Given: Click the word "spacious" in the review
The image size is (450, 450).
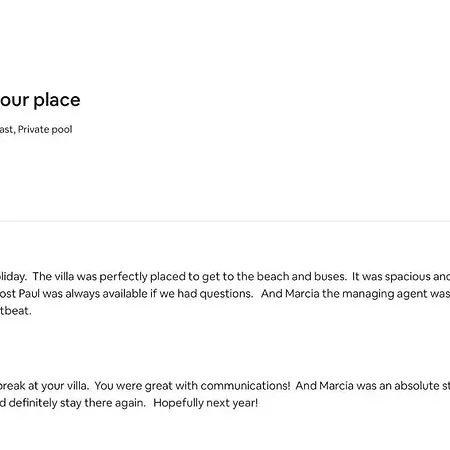Looking at the screenshot, I should [x=408, y=277].
